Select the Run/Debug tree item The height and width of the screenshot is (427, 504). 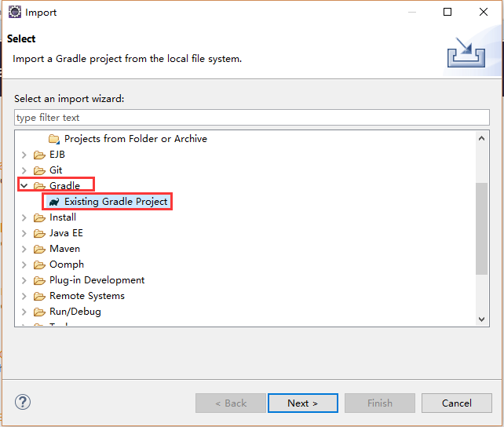[75, 312]
